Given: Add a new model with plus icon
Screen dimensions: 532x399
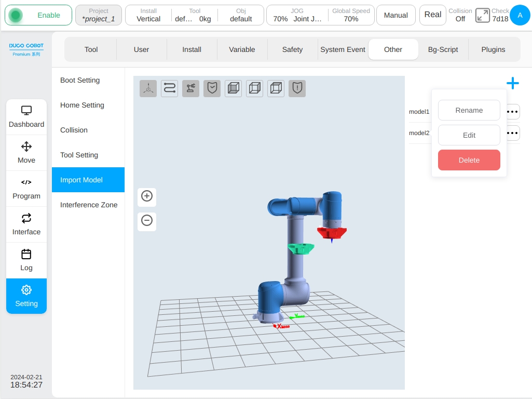Looking at the screenshot, I should pos(513,83).
